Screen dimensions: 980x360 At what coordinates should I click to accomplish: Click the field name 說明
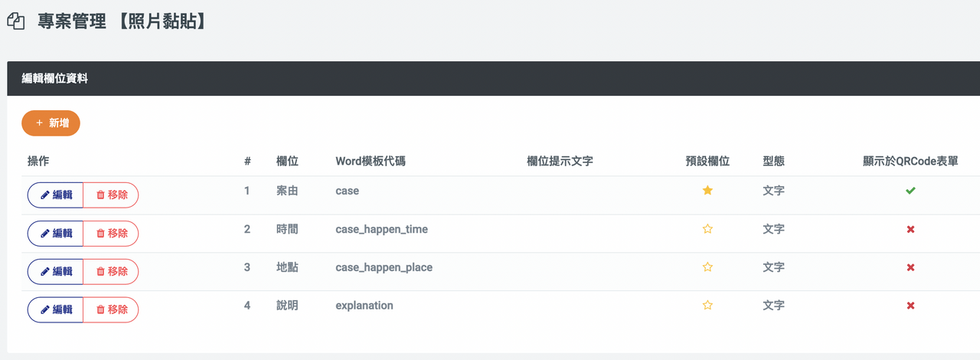287,306
